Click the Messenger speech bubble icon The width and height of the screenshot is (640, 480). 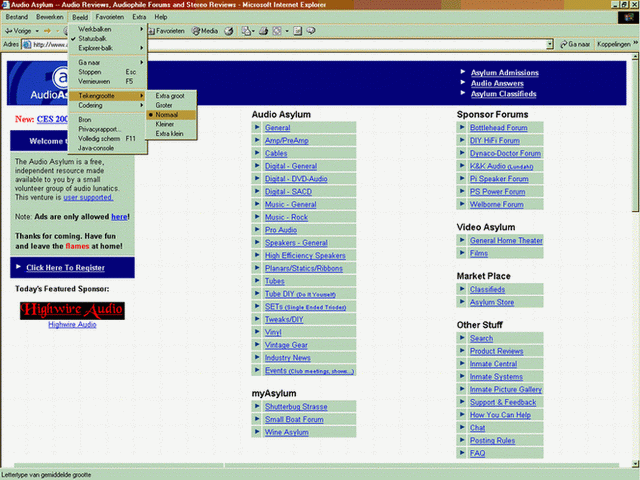point(311,31)
